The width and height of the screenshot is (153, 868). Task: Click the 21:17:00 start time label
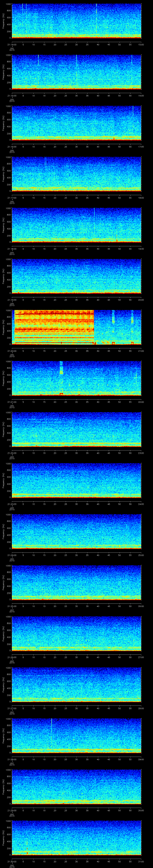point(12,197)
